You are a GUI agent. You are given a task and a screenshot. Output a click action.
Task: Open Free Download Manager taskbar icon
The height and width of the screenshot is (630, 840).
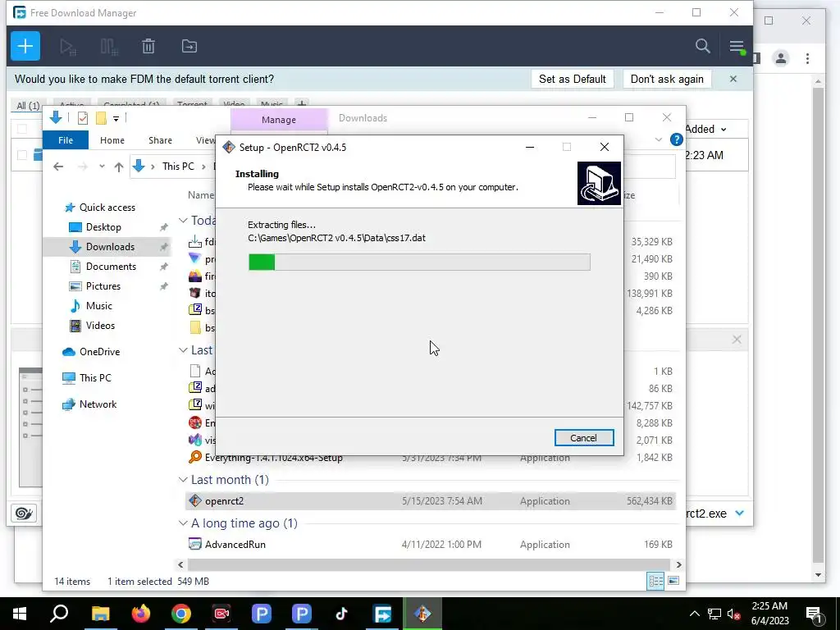coord(382,614)
